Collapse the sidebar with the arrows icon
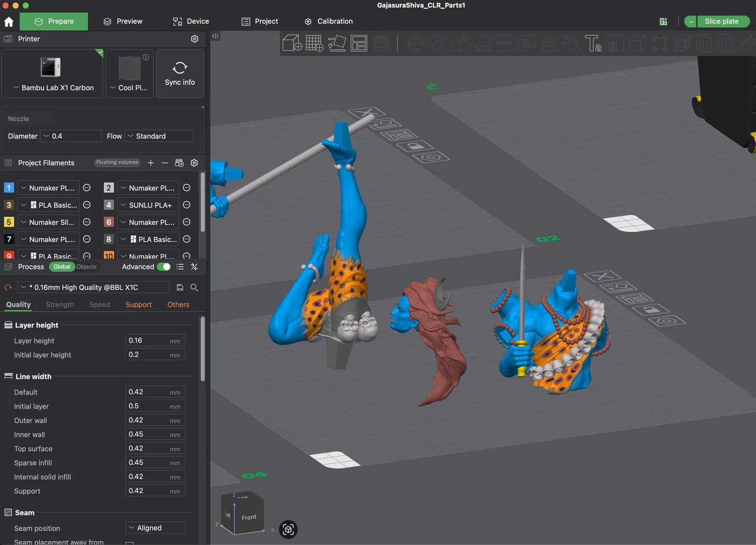 click(x=215, y=36)
